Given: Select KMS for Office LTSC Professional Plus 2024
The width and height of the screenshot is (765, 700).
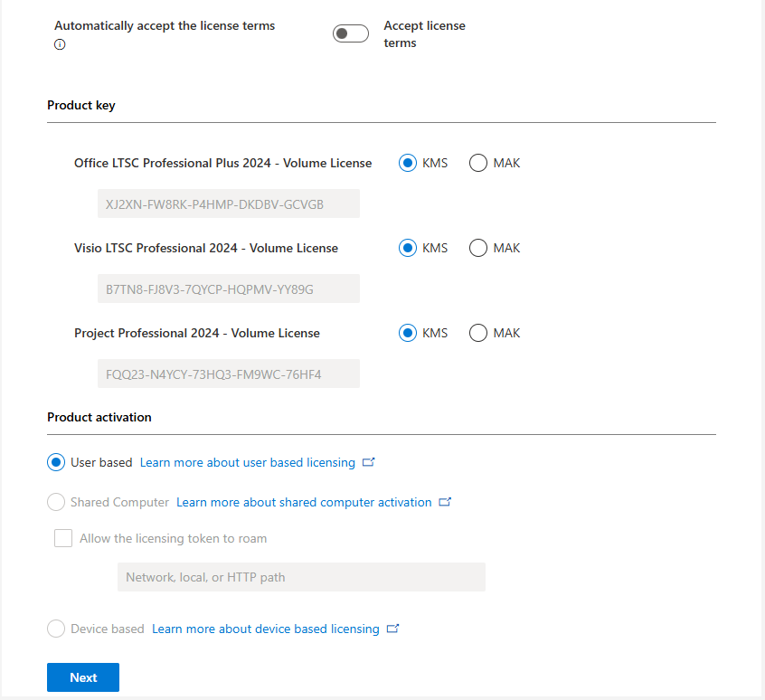Looking at the screenshot, I should tap(408, 163).
